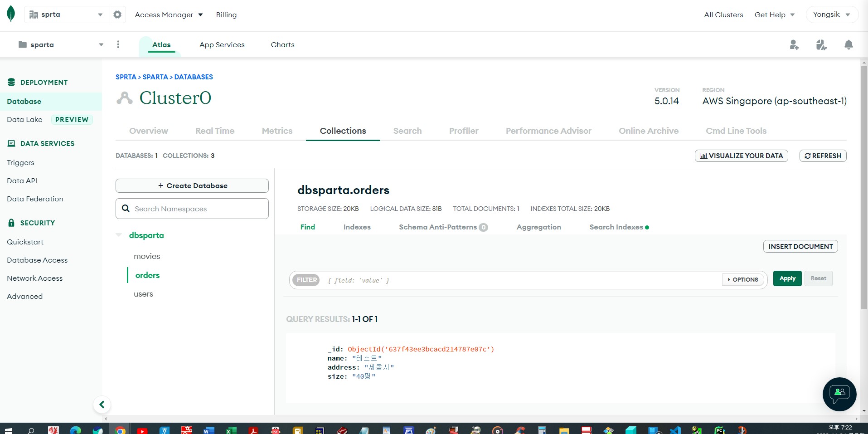Open the notifications bell

849,44
